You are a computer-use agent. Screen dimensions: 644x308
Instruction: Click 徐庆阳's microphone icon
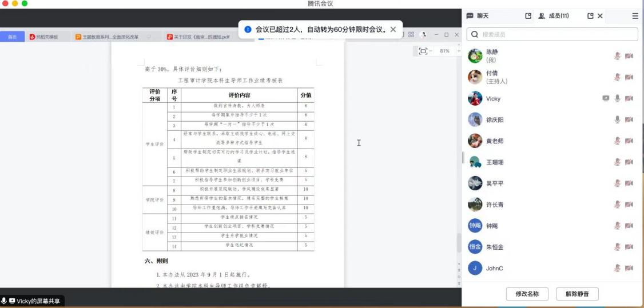(x=617, y=119)
